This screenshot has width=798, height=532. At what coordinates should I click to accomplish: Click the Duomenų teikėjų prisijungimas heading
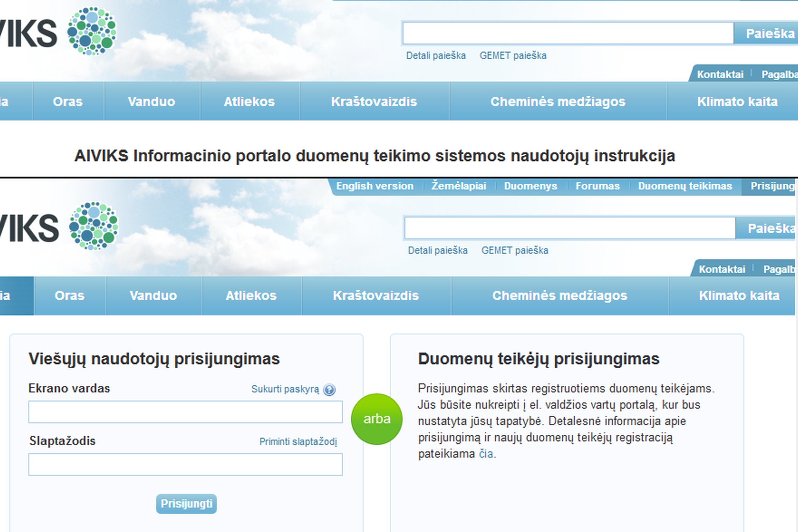tap(539, 359)
